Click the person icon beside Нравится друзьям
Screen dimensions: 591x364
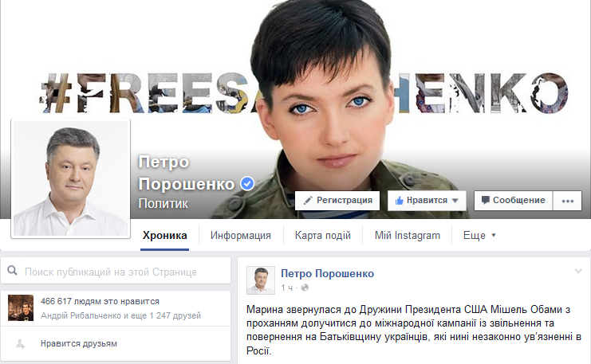[21, 343]
